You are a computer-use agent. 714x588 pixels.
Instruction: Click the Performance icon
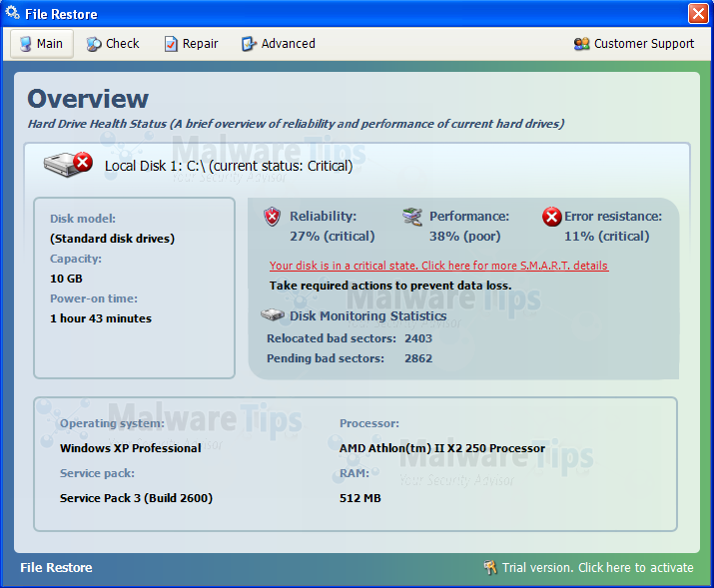click(412, 217)
